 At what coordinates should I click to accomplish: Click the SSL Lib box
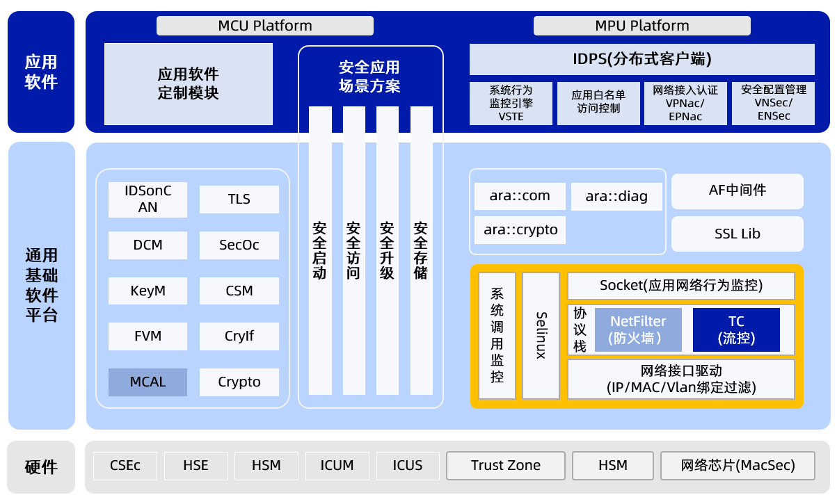[737, 234]
